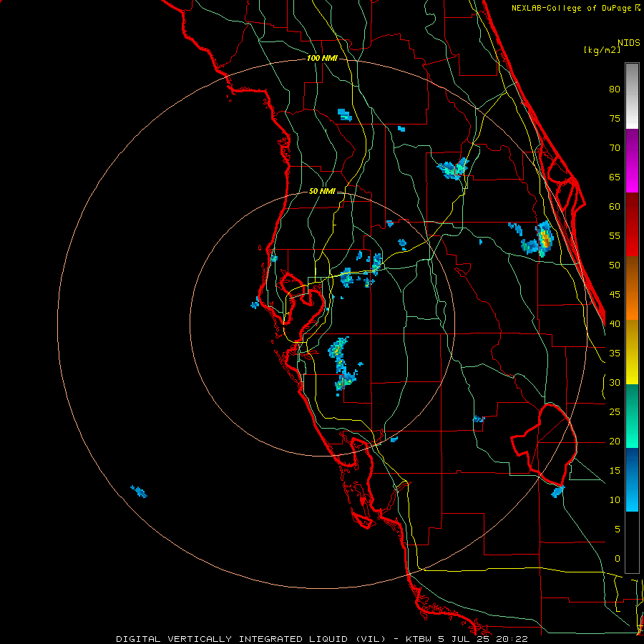Click the NIDS label
Image resolution: width=644 pixels, height=644 pixels.
pyautogui.click(x=628, y=42)
